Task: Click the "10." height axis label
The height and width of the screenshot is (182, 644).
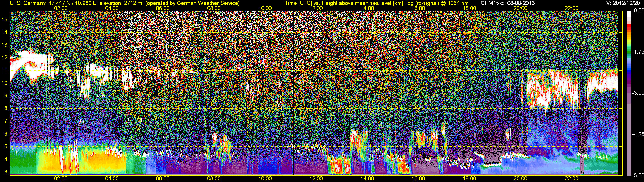Action: (x=5, y=83)
